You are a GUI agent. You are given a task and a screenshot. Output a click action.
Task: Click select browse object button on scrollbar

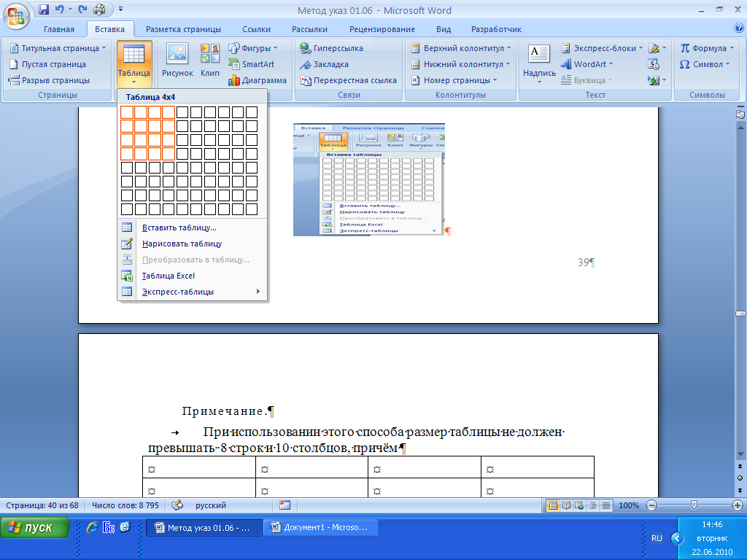click(x=740, y=478)
